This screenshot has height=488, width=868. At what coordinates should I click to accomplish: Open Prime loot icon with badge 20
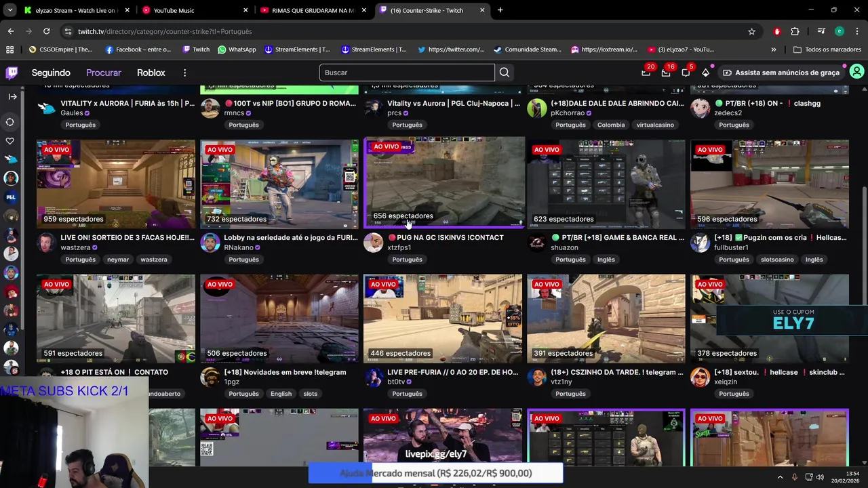[646, 73]
